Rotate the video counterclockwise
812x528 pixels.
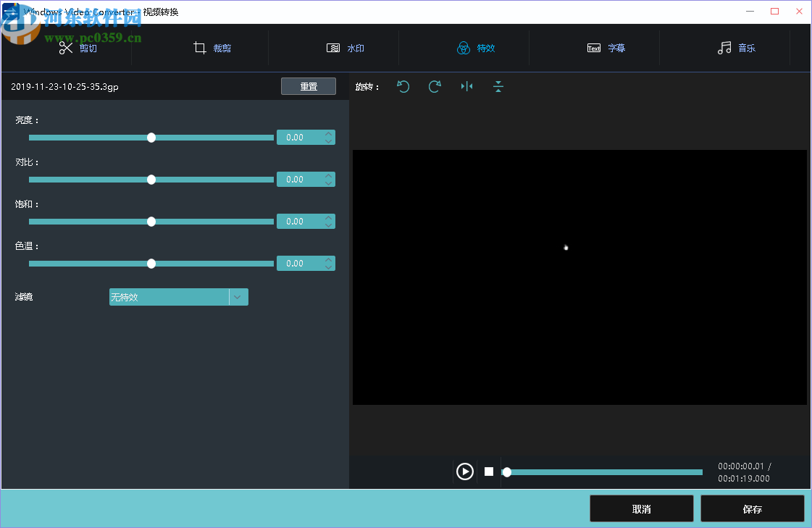(x=403, y=86)
